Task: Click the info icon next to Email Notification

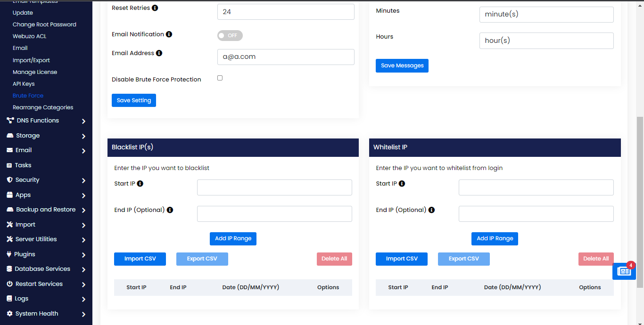Action: [169, 34]
